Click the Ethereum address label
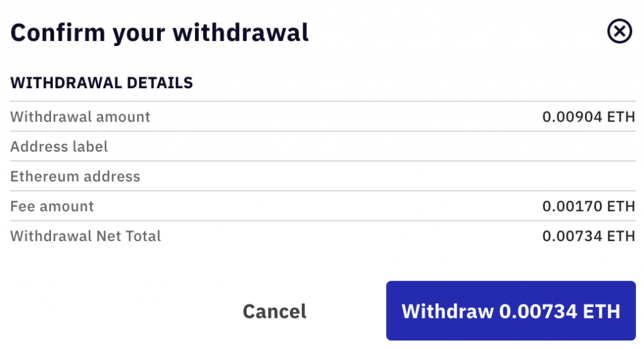This screenshot has width=644, height=348. (x=75, y=177)
